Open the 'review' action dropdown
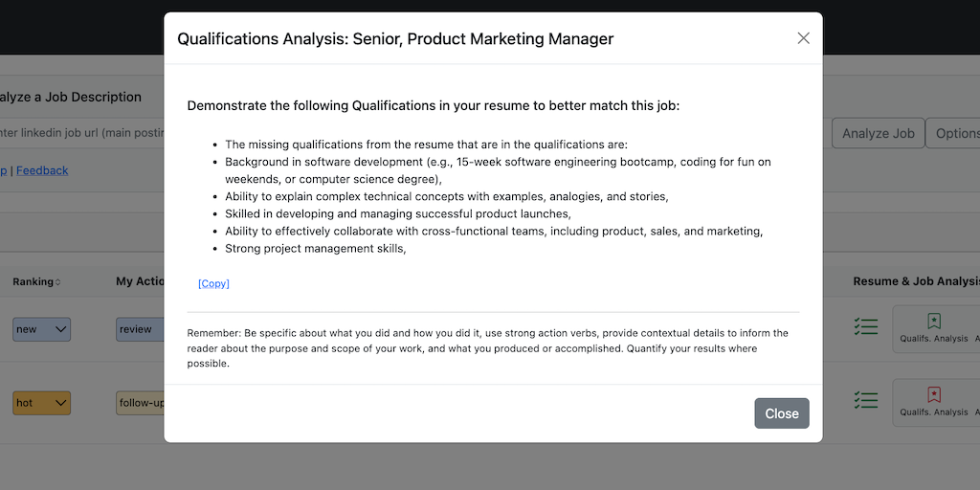 (140, 329)
